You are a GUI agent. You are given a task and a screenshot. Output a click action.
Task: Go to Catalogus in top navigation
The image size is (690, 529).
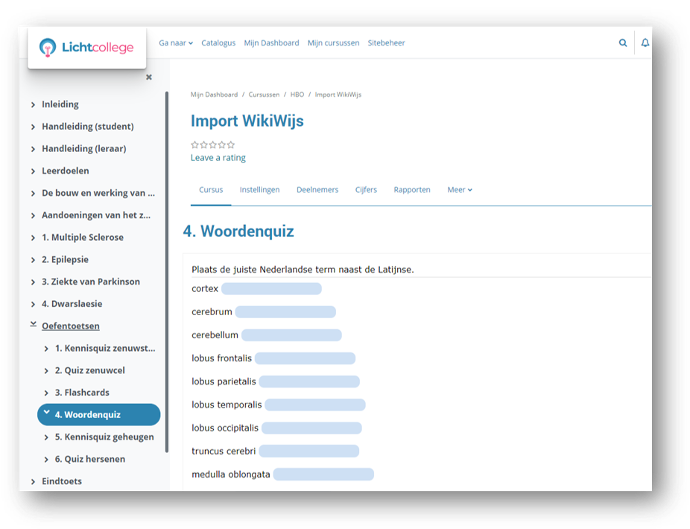(x=218, y=43)
